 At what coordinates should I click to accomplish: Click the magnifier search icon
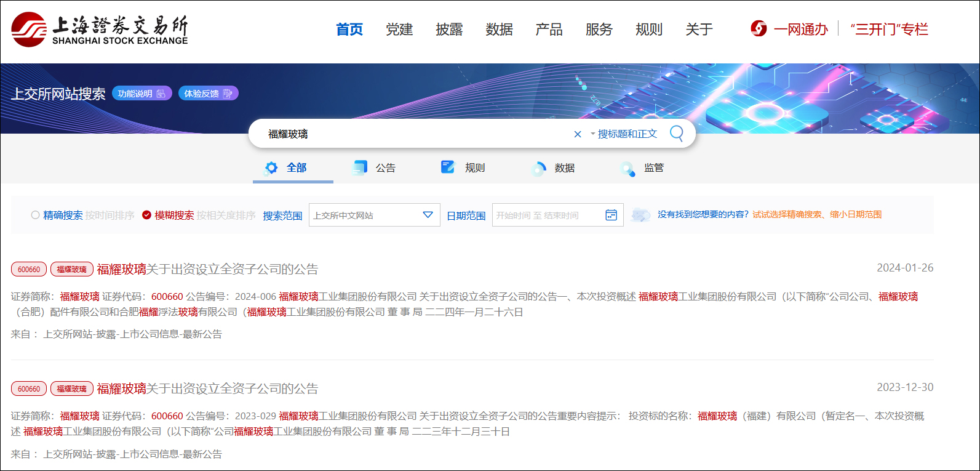[677, 134]
